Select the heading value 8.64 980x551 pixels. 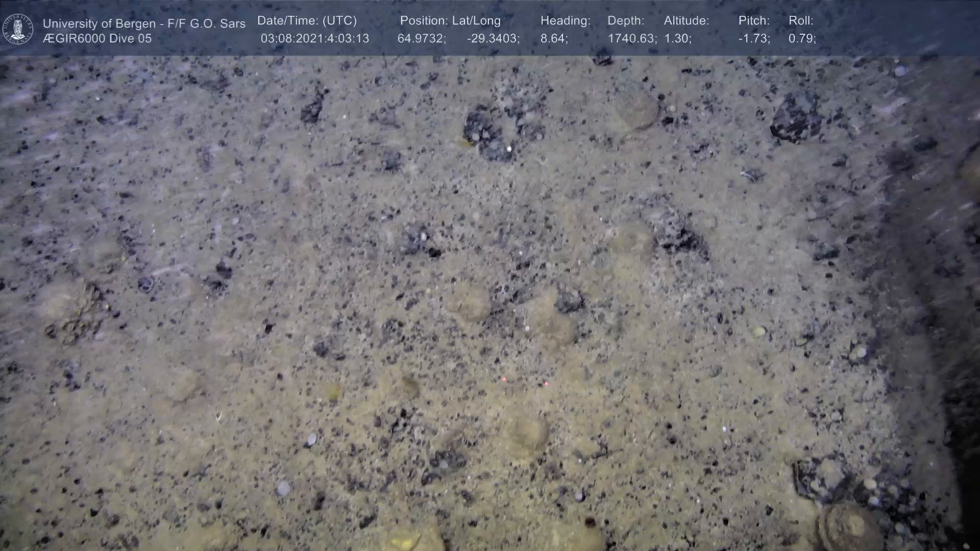(553, 39)
